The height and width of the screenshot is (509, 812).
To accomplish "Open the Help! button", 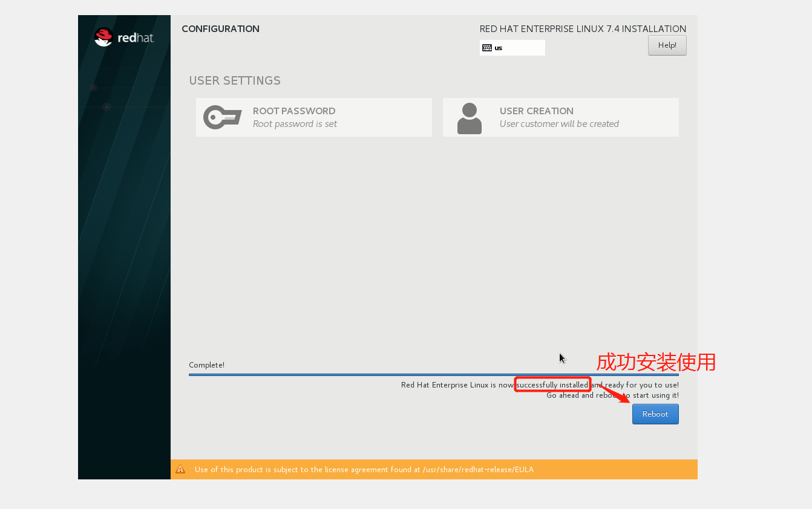I will click(x=667, y=45).
